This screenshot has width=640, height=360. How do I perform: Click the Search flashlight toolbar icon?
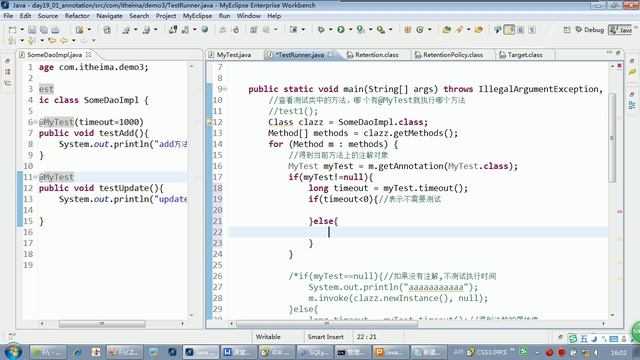460,30
